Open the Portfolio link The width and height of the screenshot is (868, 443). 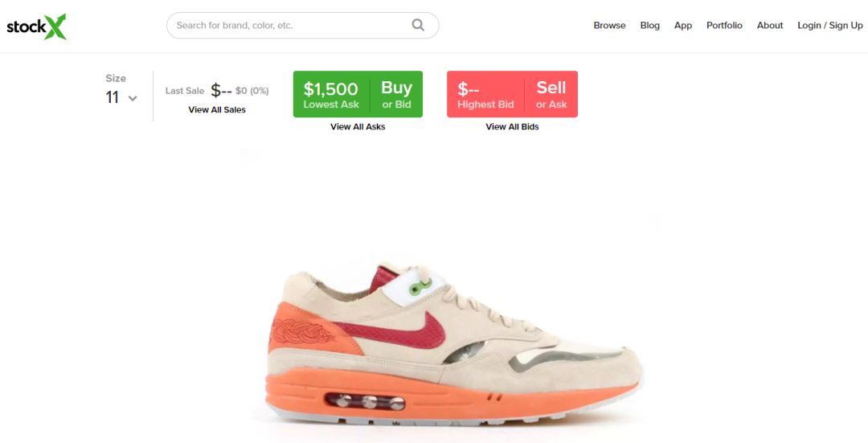pyautogui.click(x=724, y=26)
